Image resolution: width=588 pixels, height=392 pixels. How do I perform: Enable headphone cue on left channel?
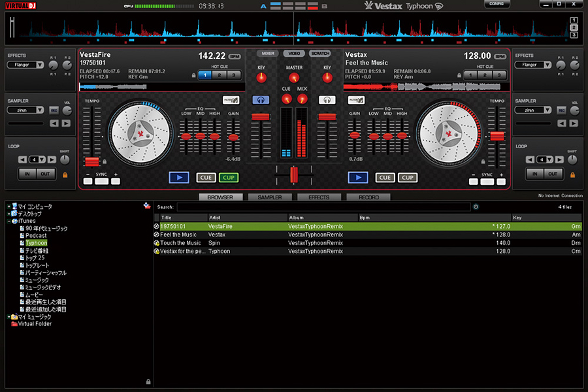coord(261,100)
